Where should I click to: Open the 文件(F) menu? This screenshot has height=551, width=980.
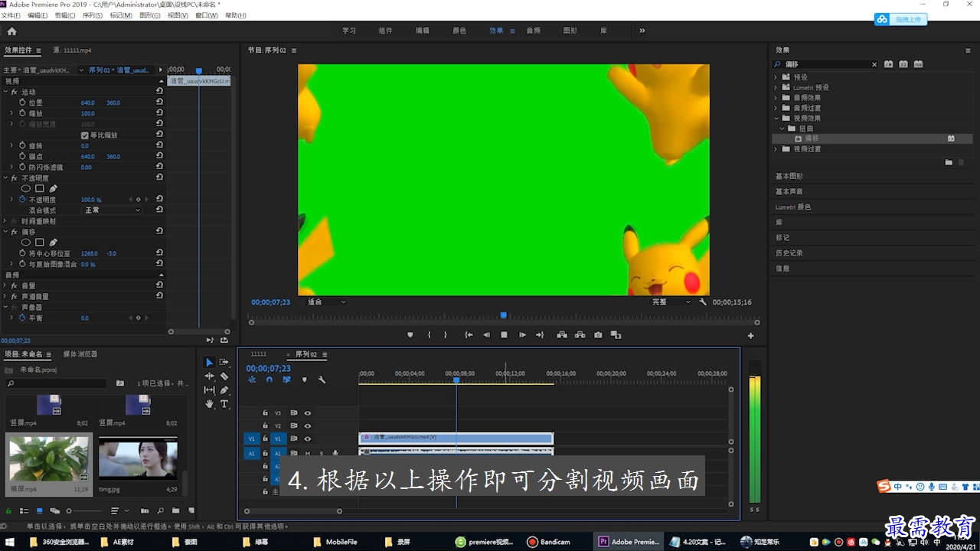[11, 15]
